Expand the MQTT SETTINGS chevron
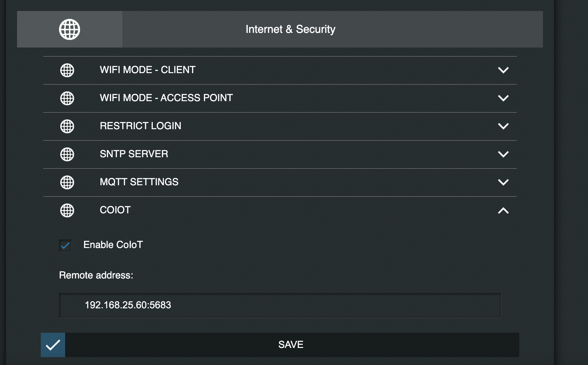This screenshot has height=365, width=588. click(x=503, y=182)
